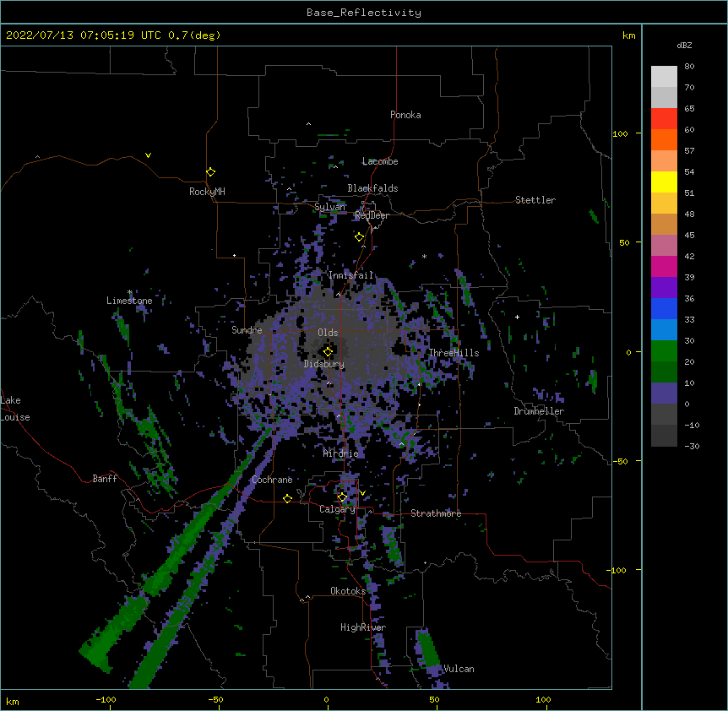The width and height of the screenshot is (728, 711).
Task: Pick the magenta 42-39 dBZ legend swatch
Action: click(x=664, y=266)
